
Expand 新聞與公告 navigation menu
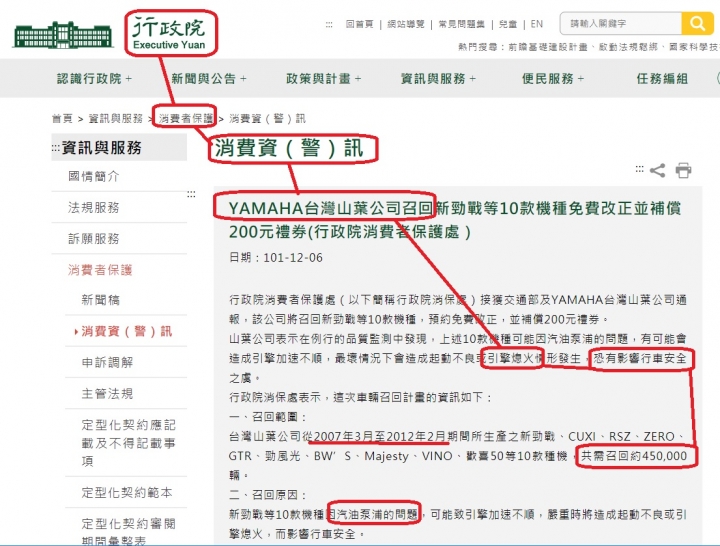pyautogui.click(x=209, y=79)
